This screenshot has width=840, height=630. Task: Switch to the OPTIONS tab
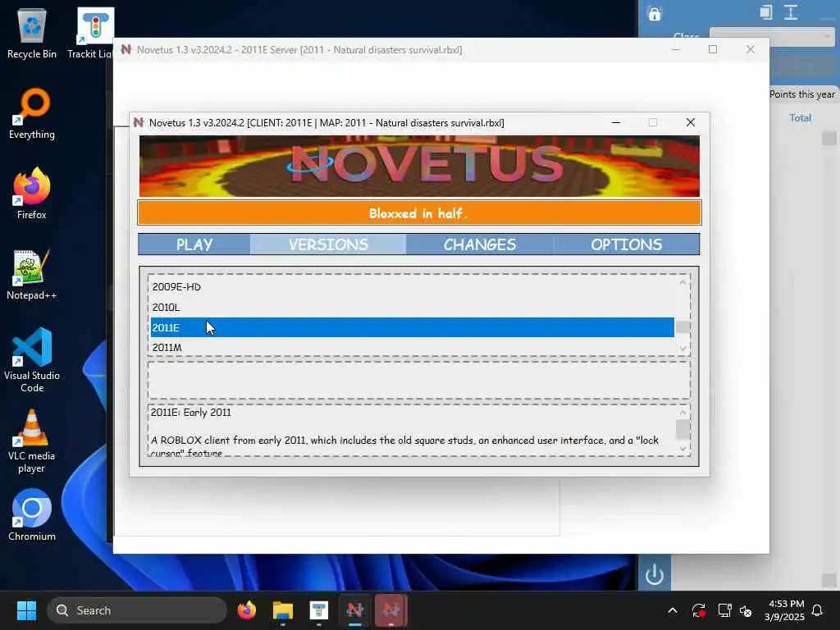click(x=626, y=244)
